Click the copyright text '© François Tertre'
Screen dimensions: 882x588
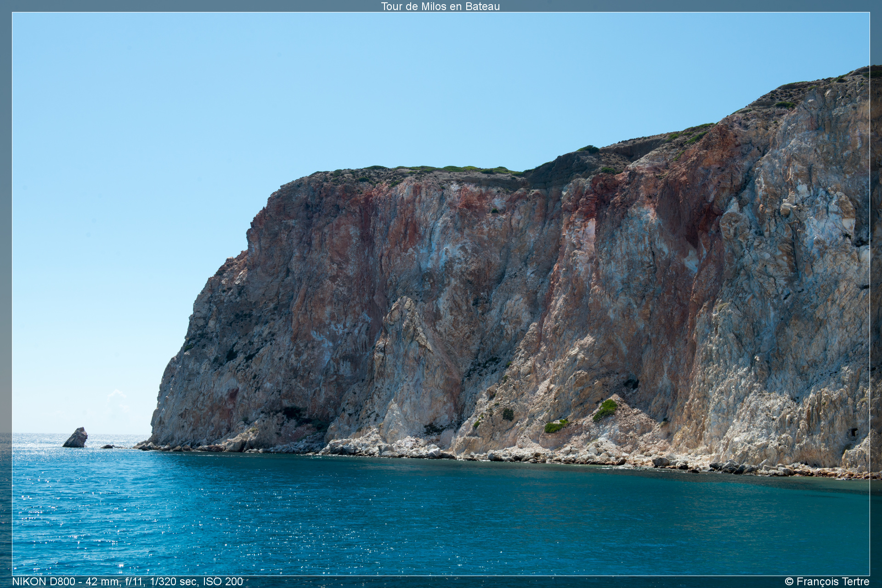(827, 581)
